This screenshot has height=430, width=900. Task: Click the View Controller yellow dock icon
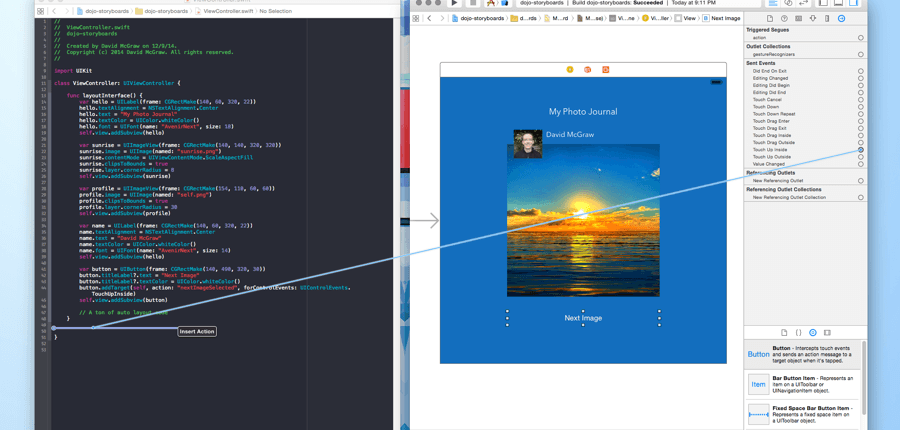click(570, 70)
